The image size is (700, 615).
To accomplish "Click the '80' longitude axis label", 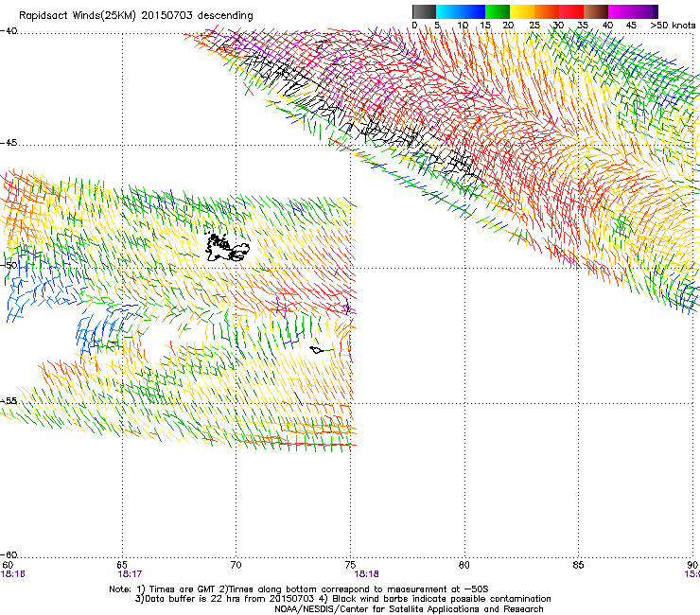I will click(x=464, y=565).
